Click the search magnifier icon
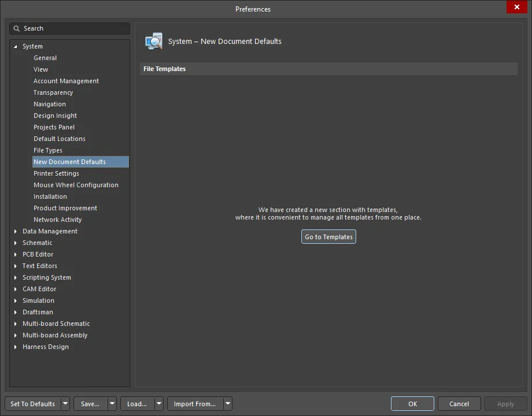This screenshot has height=416, width=532. (x=16, y=28)
